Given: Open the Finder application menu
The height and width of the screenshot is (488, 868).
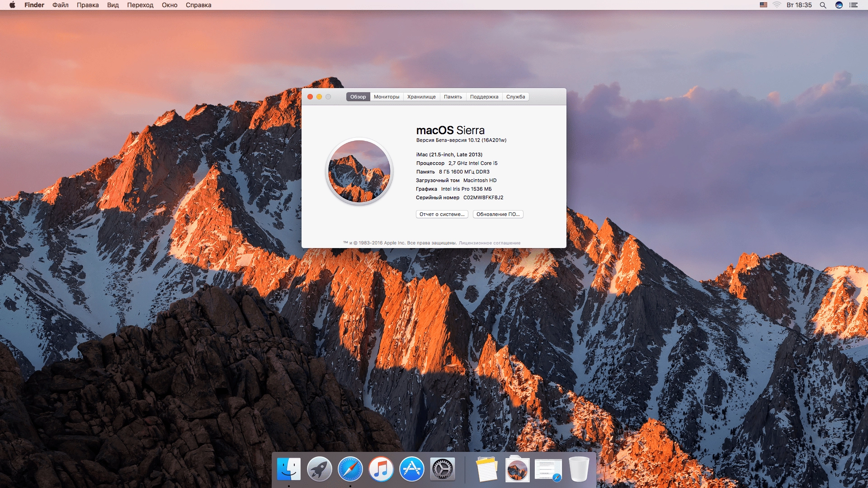Looking at the screenshot, I should click(x=34, y=5).
